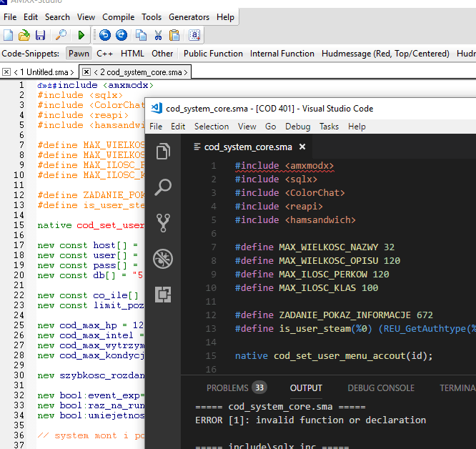Image resolution: width=476 pixels, height=449 pixels.
Task: Close the cod_system_core.sma tab in VS Code
Action: (302, 147)
